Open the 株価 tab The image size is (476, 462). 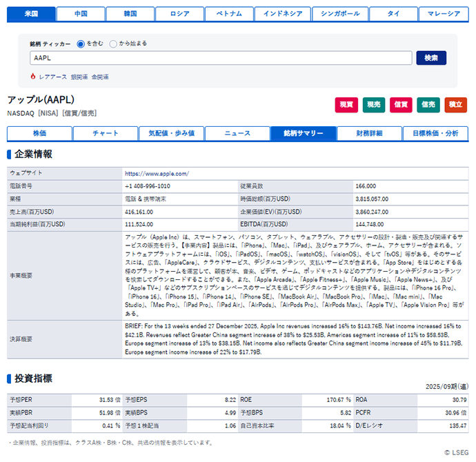point(39,134)
